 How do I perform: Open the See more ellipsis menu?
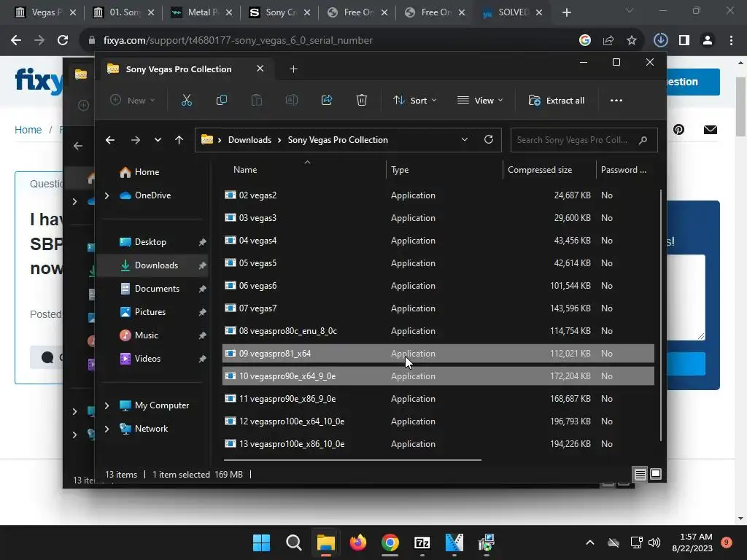coord(616,101)
